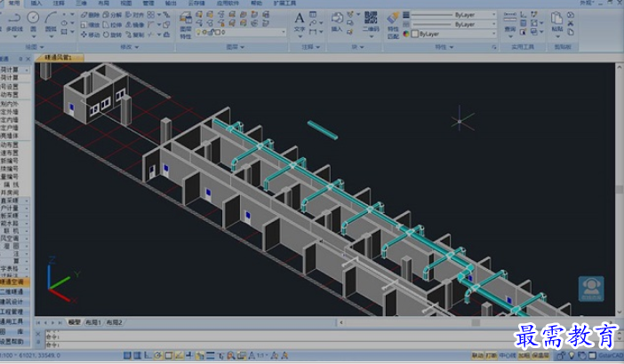Click the Insert block (插入) icon
The height and width of the screenshot is (364, 624).
click(x=337, y=22)
